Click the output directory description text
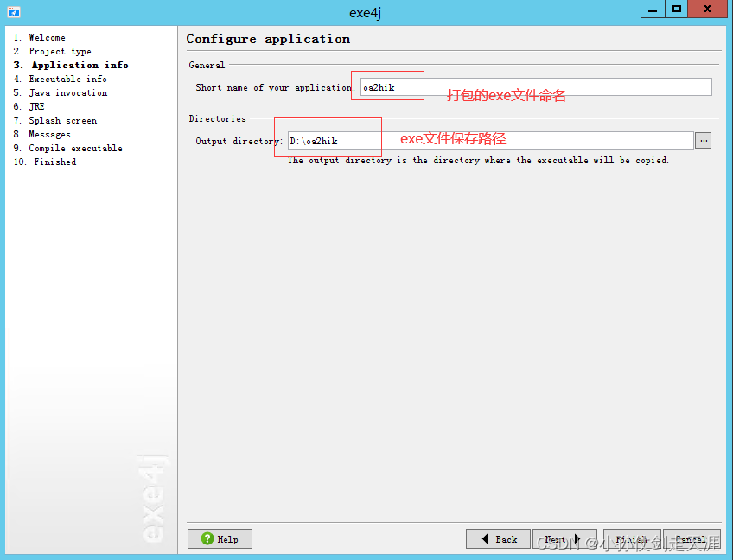733x560 pixels. coord(478,161)
